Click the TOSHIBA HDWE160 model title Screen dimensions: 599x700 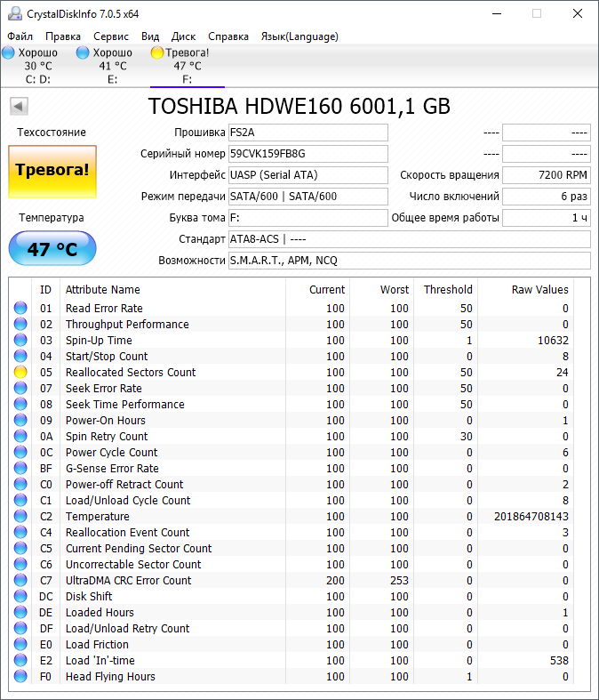299,106
